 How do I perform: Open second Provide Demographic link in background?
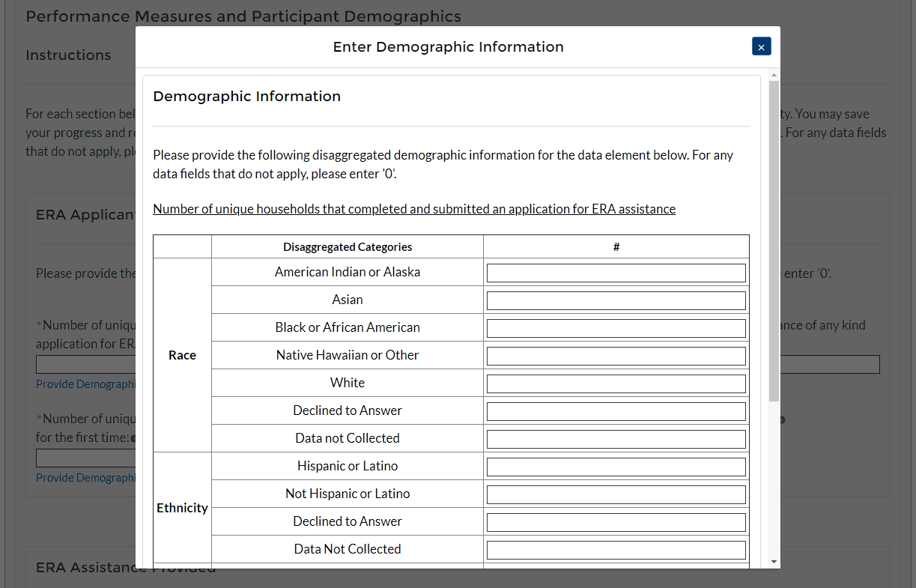(85, 478)
